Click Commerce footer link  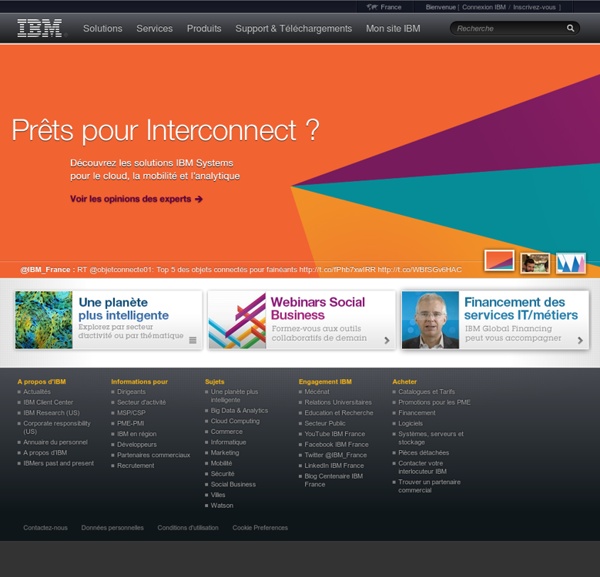pyautogui.click(x=227, y=432)
